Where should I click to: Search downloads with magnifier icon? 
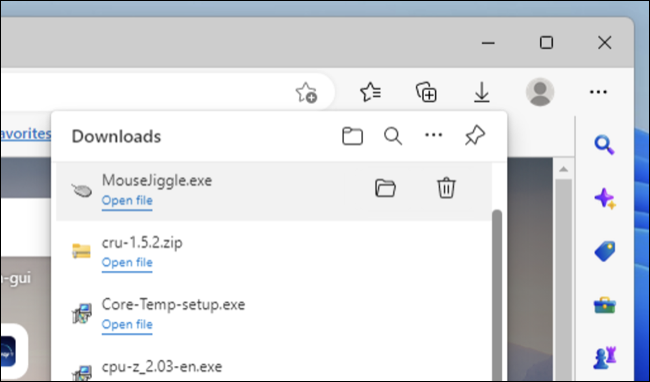[393, 136]
